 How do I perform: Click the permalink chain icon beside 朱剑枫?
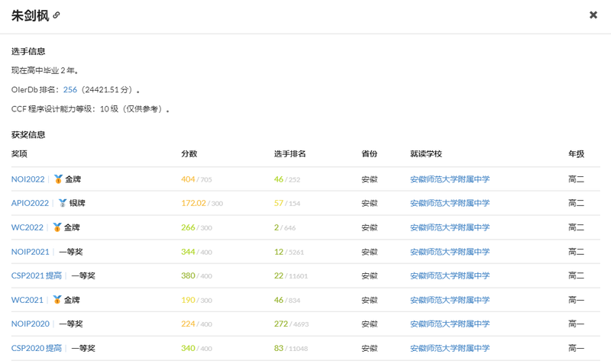[x=57, y=15]
